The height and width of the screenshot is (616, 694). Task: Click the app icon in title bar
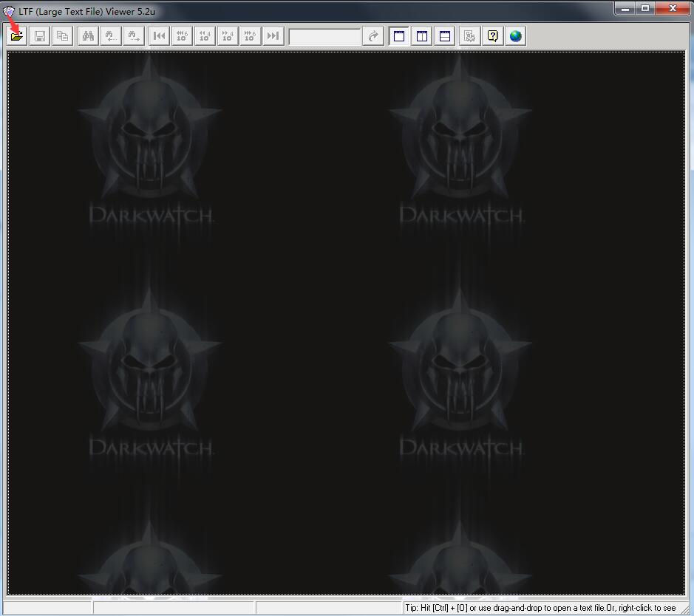[x=9, y=11]
